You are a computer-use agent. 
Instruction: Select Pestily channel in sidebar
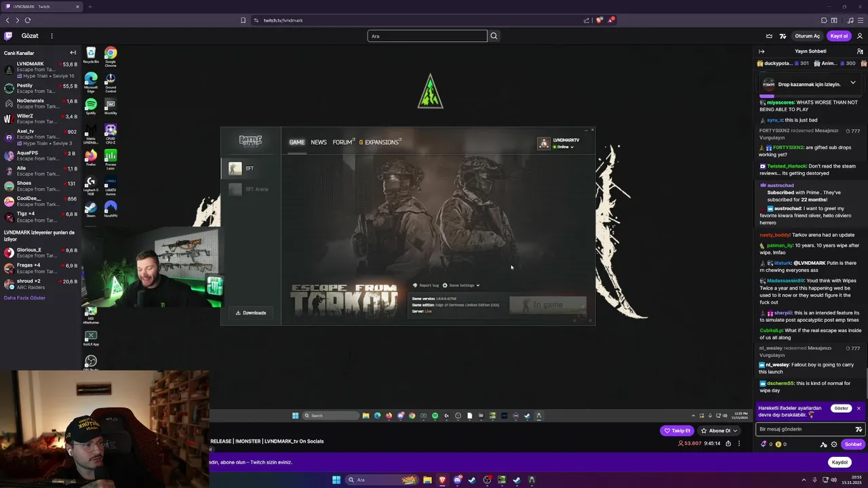click(41, 88)
